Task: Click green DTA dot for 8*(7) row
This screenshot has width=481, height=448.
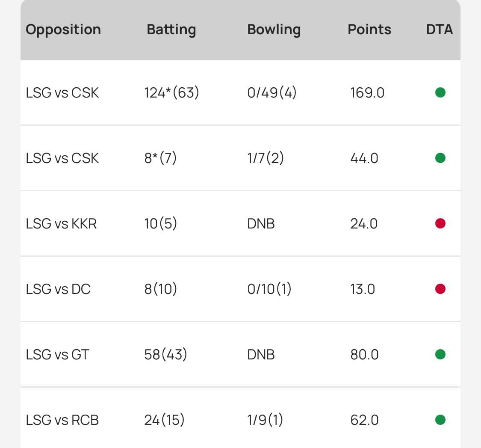Action: coord(440,158)
